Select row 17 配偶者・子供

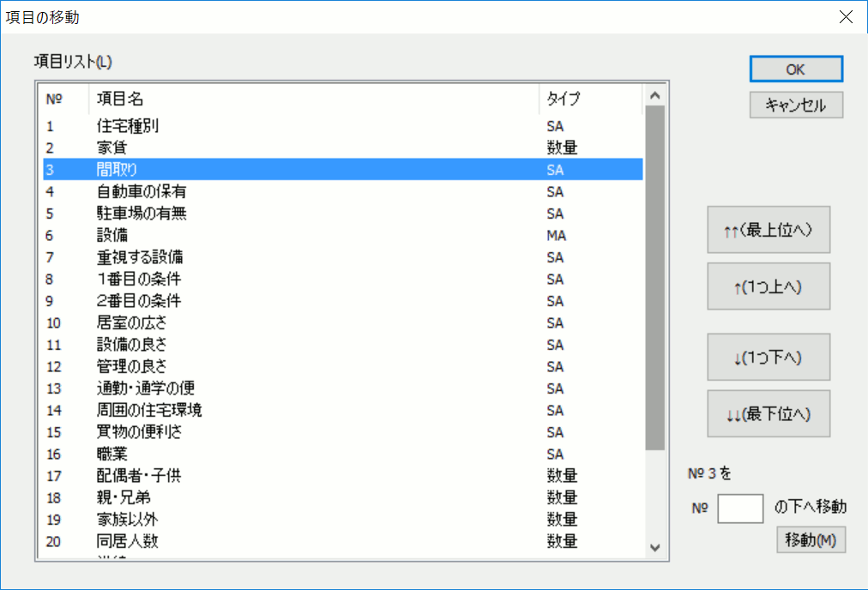pyautogui.click(x=343, y=475)
